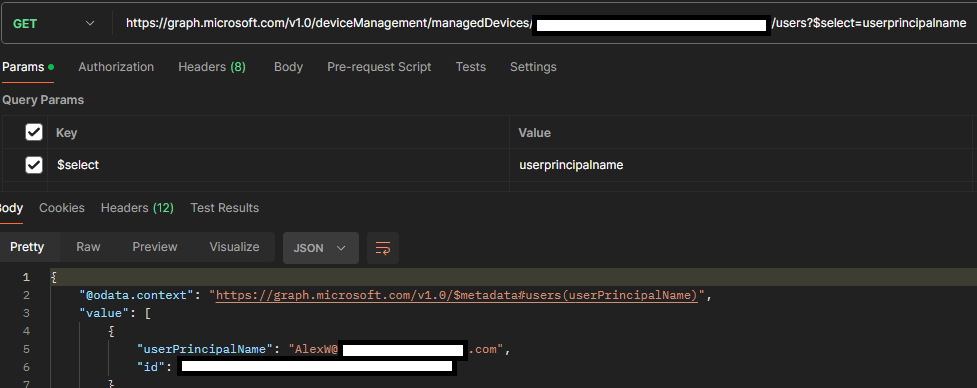The height and width of the screenshot is (388, 977).
Task: Open the Settings tab
Action: (x=533, y=67)
